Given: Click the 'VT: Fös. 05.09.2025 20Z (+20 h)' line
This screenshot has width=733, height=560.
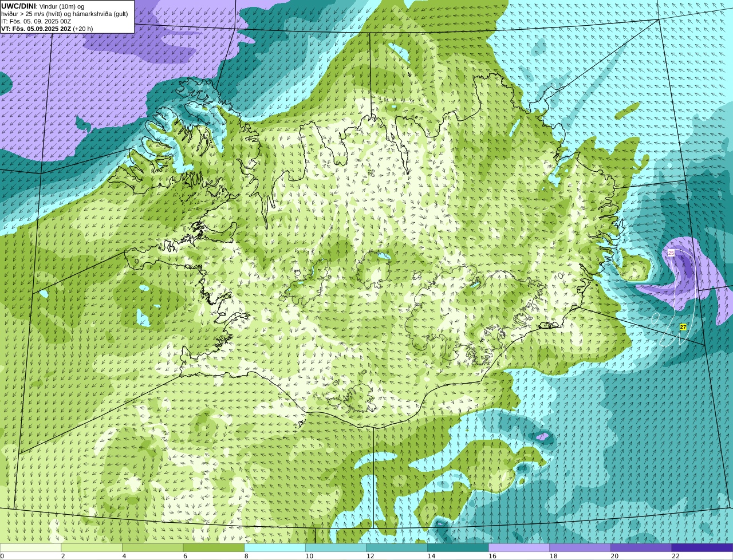Looking at the screenshot, I should point(47,29).
